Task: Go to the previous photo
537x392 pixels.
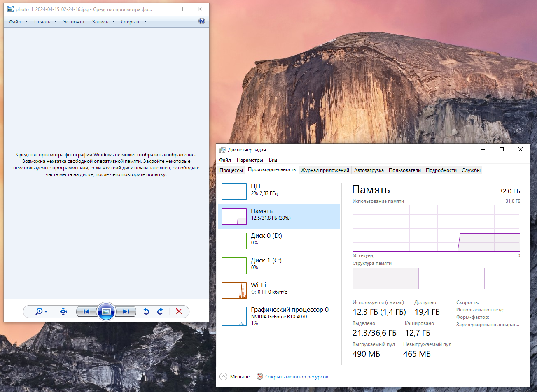Action: [x=86, y=312]
